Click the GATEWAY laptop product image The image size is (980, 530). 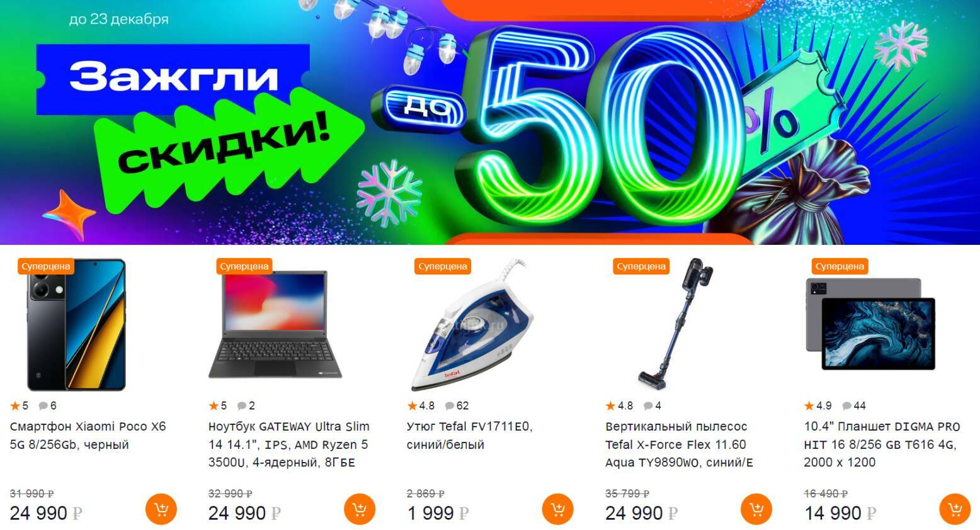pyautogui.click(x=275, y=325)
